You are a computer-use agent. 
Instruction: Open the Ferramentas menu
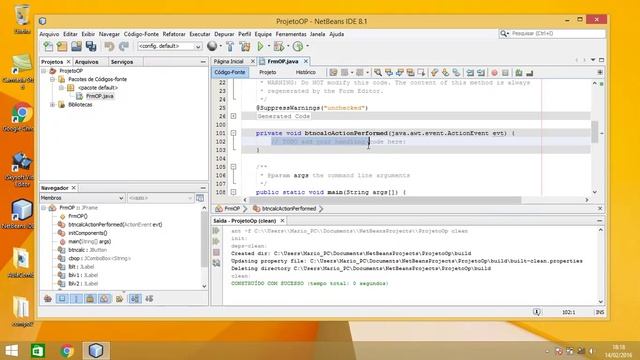(291, 34)
